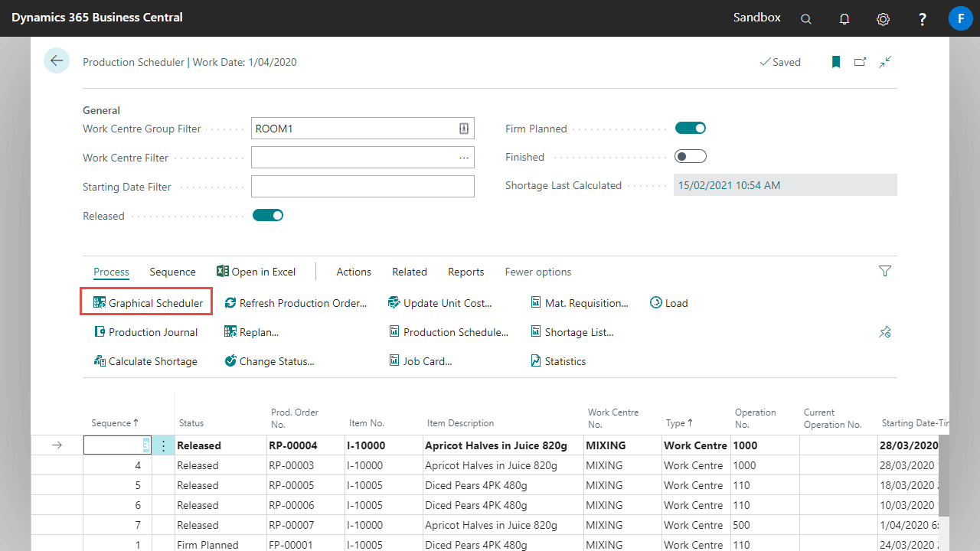Click the Saved status indicator
Viewport: 980px width, 551px height.
tap(780, 62)
